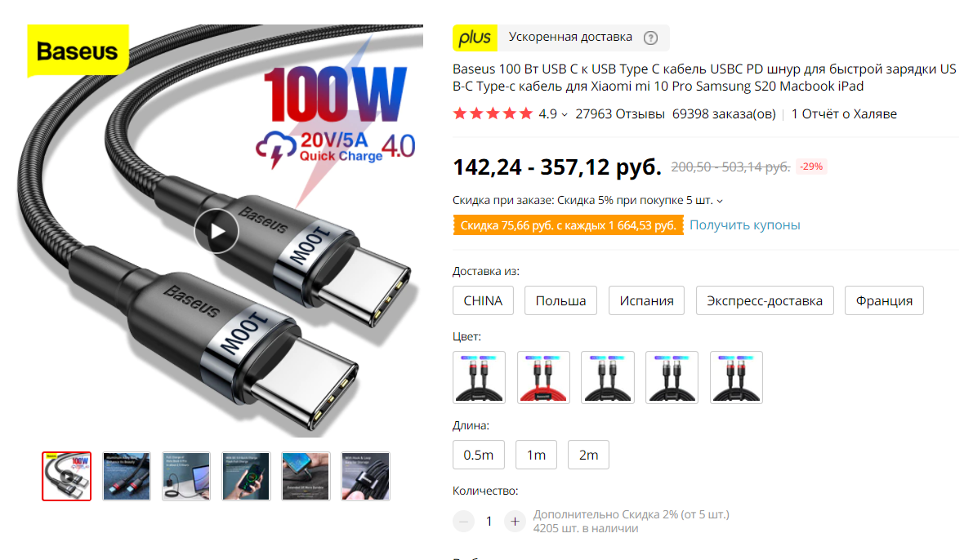Play the product video on main image
Image resolution: width=973 pixels, height=560 pixels.
click(x=216, y=231)
